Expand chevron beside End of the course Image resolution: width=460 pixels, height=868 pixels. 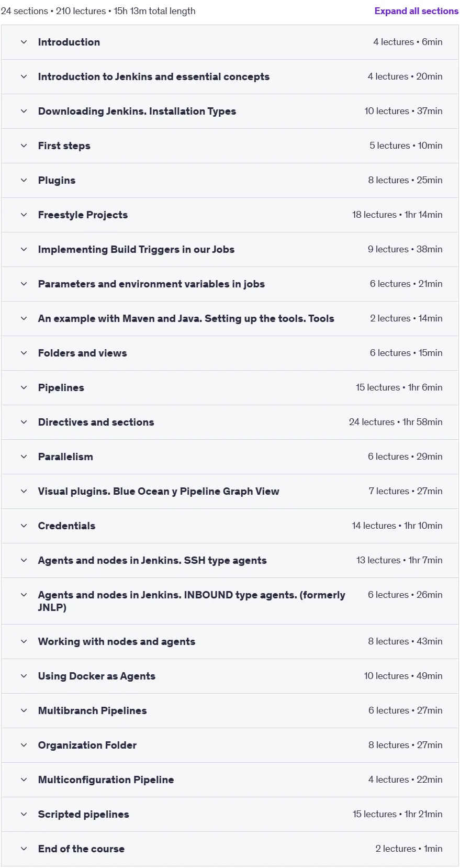click(x=24, y=849)
